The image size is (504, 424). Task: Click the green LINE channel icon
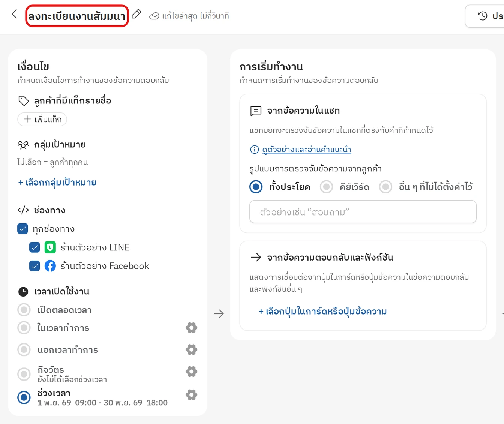click(x=50, y=247)
